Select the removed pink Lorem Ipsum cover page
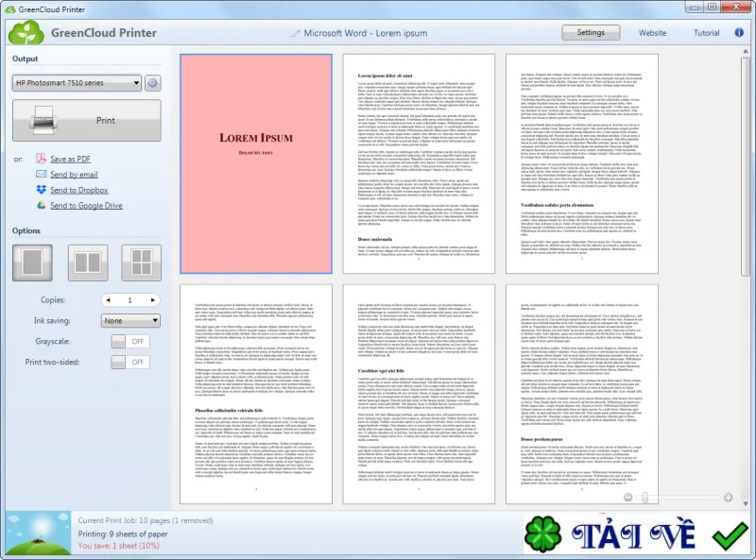The width and height of the screenshot is (756, 560). [x=256, y=164]
